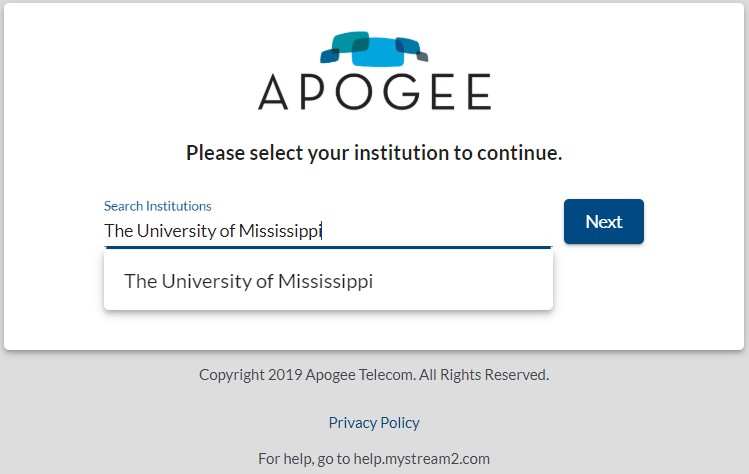Viewport: 749px width, 474px height.
Task: Click the Copyright 2019 Apogee Telecom text
Action: point(307,375)
